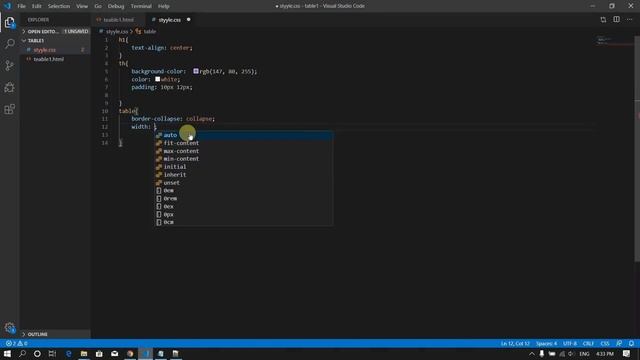Select 'fit-content' autocomplete suggestion
The height and width of the screenshot is (360, 640).
tap(244, 143)
